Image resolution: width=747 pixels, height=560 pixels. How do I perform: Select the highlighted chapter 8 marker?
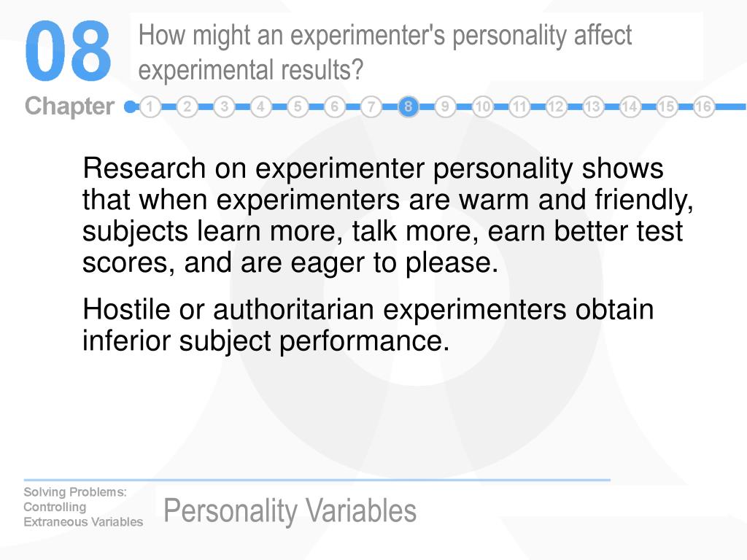(409, 106)
